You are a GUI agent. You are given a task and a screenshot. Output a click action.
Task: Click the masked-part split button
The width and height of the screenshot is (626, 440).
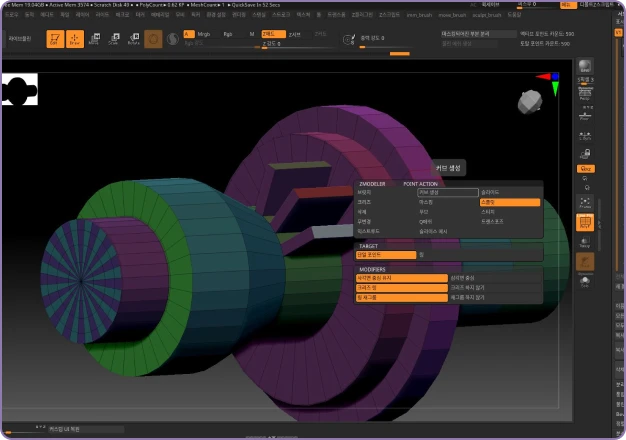point(478,34)
